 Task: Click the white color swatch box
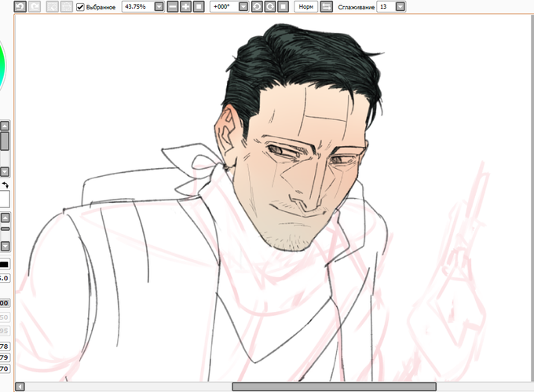click(x=5, y=199)
